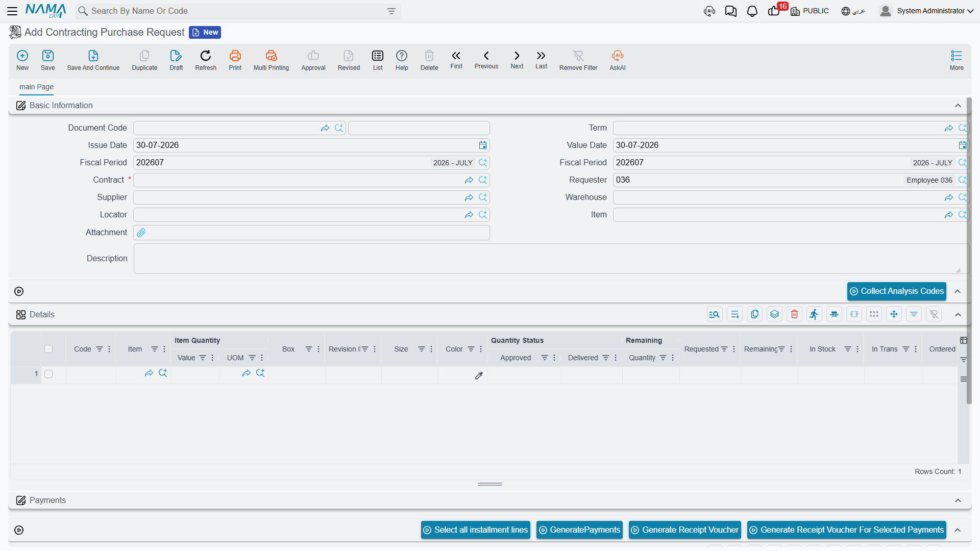The width and height of the screenshot is (980, 551).
Task: Click Generate Receipt Voucher button
Action: (x=684, y=530)
